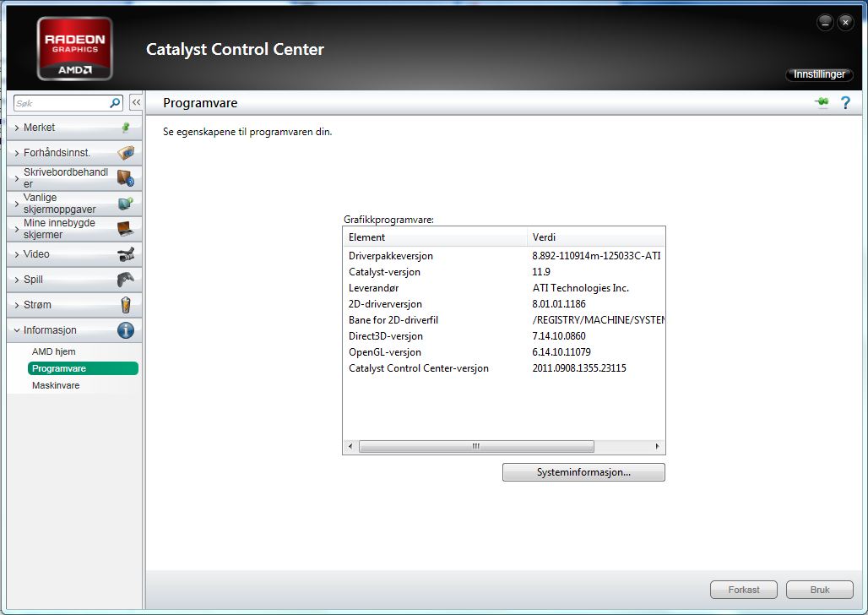Click the horizontal scrollbar in the software list
The image size is (868, 615).
pyautogui.click(x=475, y=446)
